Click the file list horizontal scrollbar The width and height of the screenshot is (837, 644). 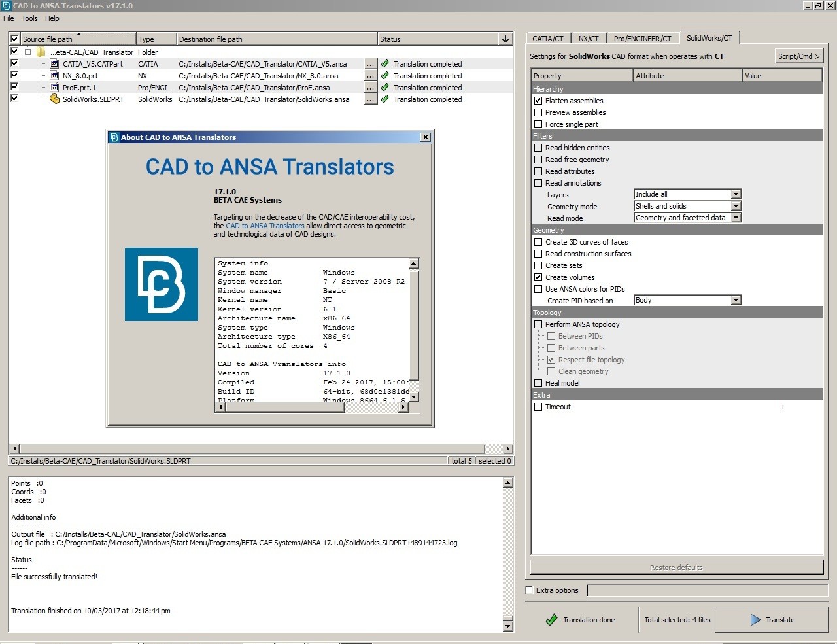pos(252,449)
